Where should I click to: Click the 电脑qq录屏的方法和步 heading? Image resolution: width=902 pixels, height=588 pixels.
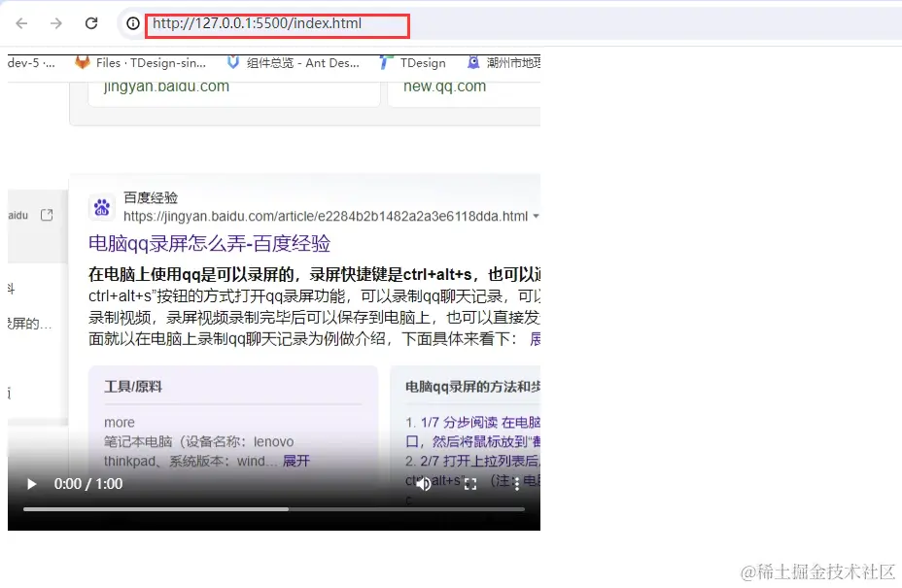(472, 387)
